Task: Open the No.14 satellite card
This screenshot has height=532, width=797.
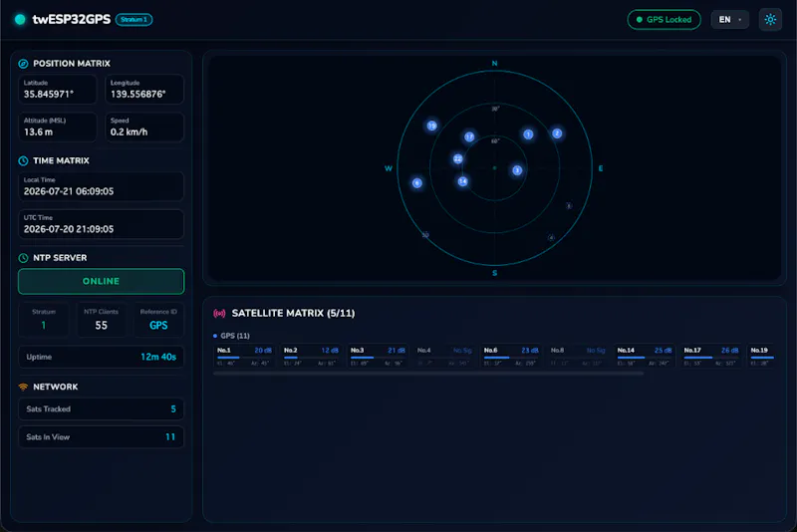Action: tap(645, 357)
